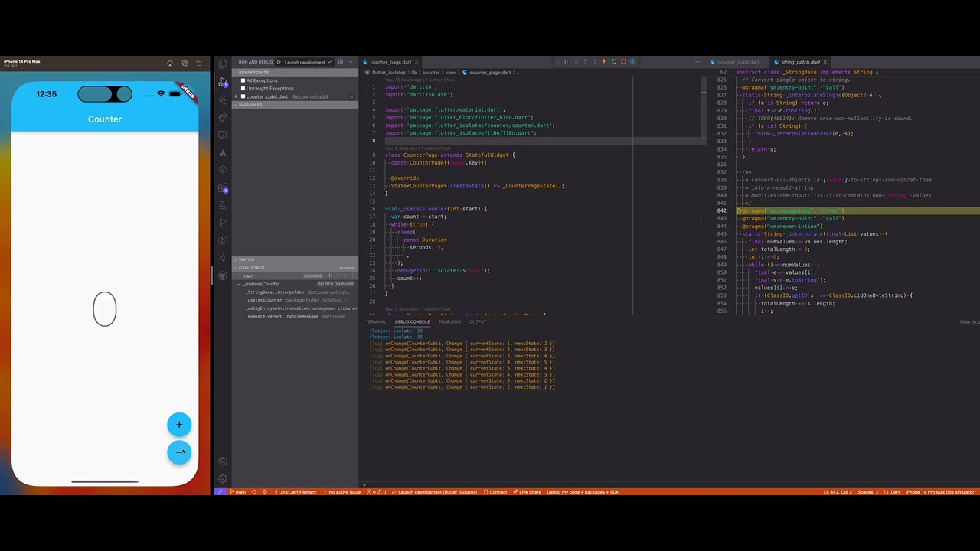Select _delayEntrypointInvocation stack frame
The image size is (980, 551).
(x=295, y=308)
